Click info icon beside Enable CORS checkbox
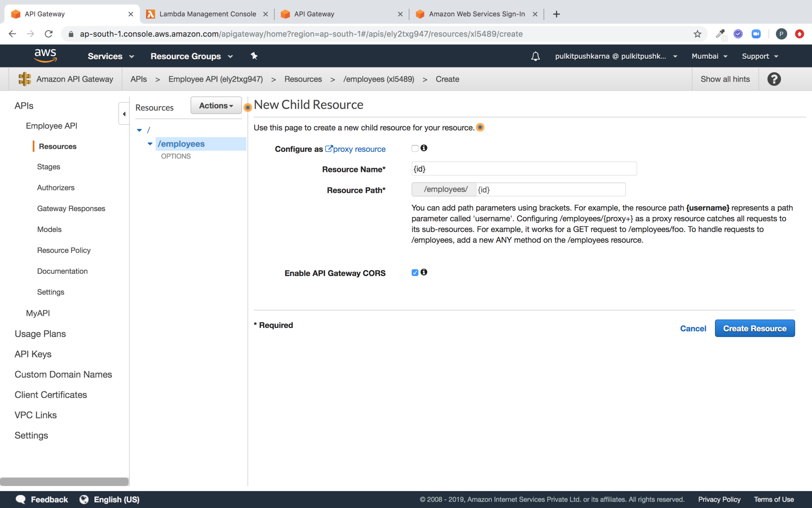Viewport: 812px width, 508px height. tap(424, 272)
